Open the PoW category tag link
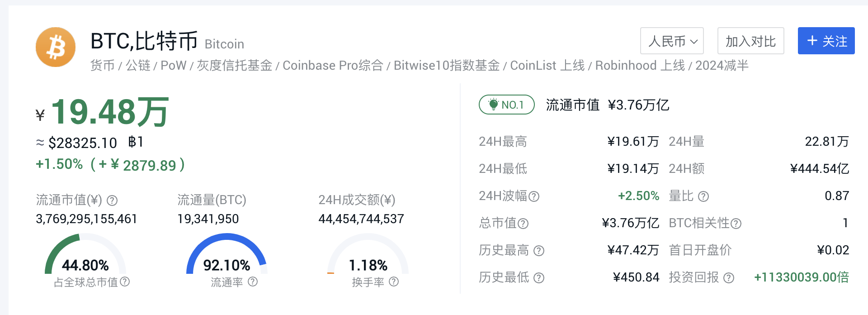Screen dimensions: 868x315 pos(174,66)
